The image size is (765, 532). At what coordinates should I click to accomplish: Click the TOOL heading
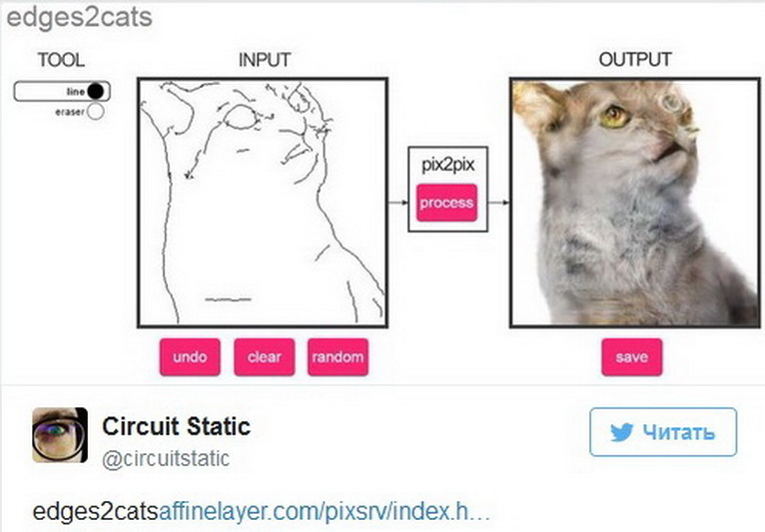pos(61,60)
